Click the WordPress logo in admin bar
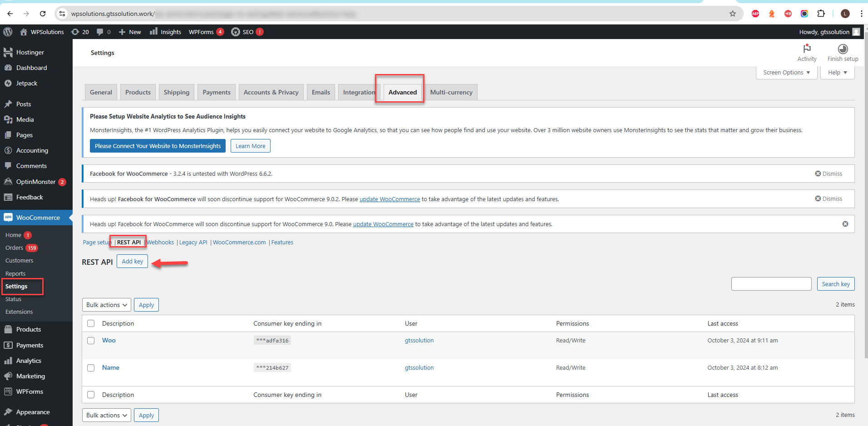 pos(8,32)
